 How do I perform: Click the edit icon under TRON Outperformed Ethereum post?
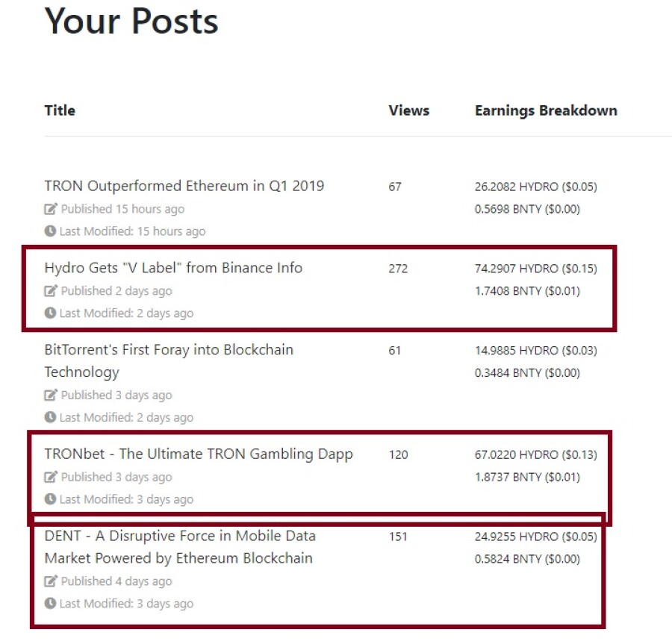pyautogui.click(x=51, y=209)
